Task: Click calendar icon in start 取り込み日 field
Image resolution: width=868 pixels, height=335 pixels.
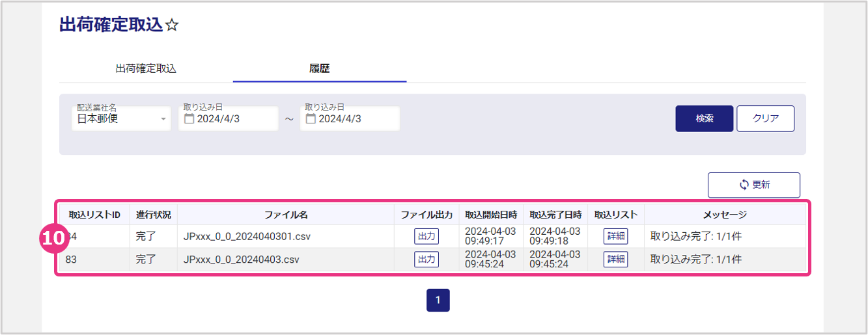Action: pos(189,119)
